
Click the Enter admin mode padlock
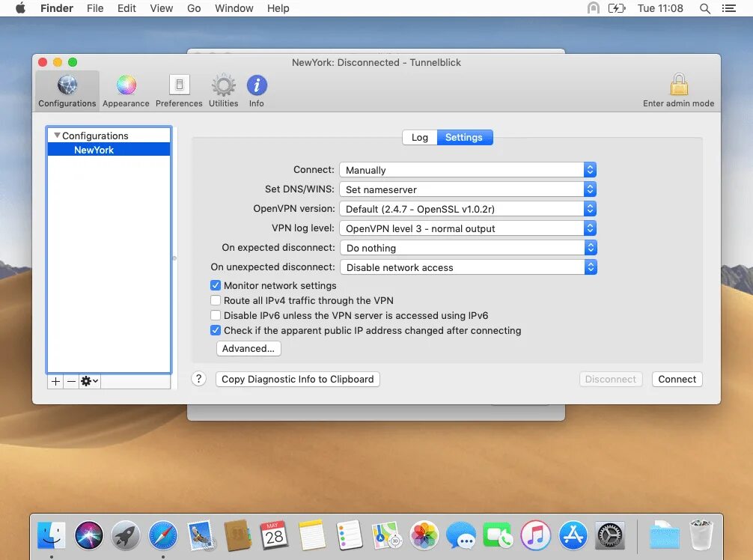679,91
